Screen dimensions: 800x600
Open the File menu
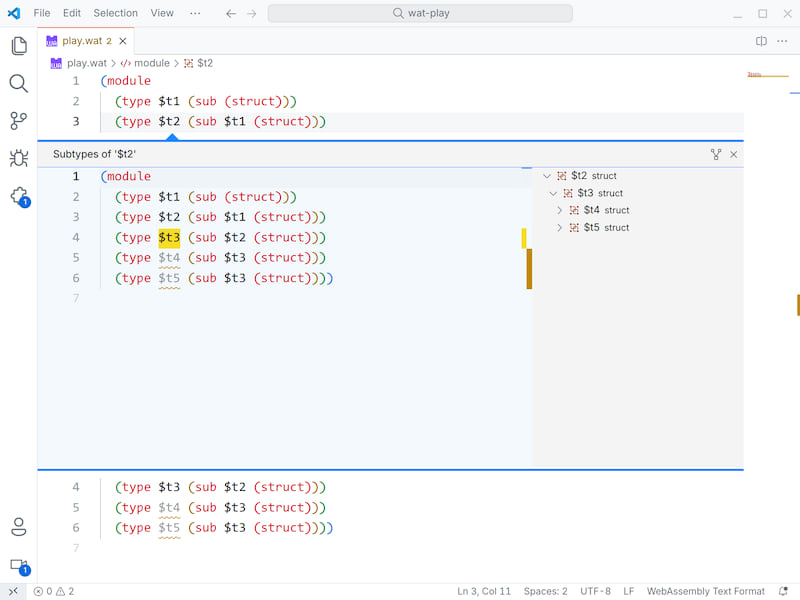[42, 13]
